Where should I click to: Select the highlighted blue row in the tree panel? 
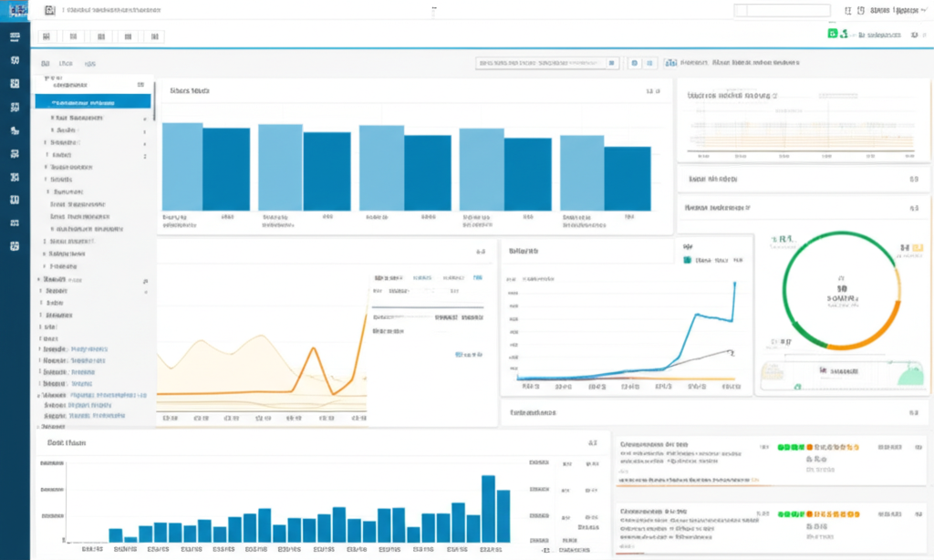[92, 102]
